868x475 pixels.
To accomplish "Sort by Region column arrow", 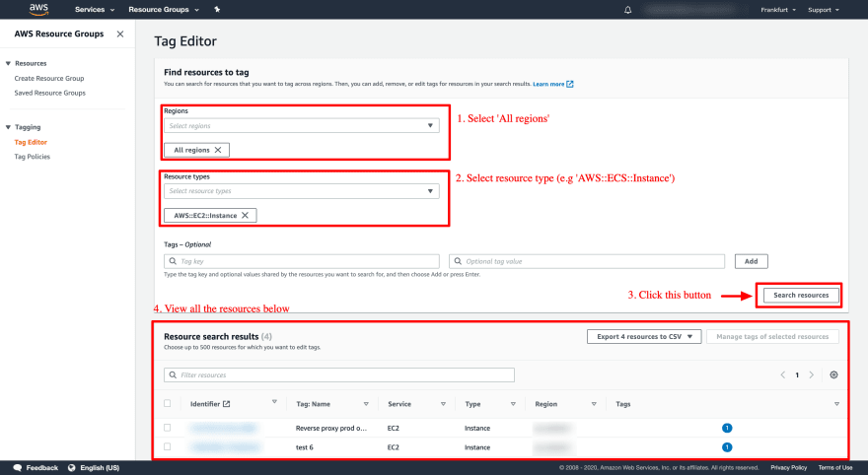I will tap(594, 404).
